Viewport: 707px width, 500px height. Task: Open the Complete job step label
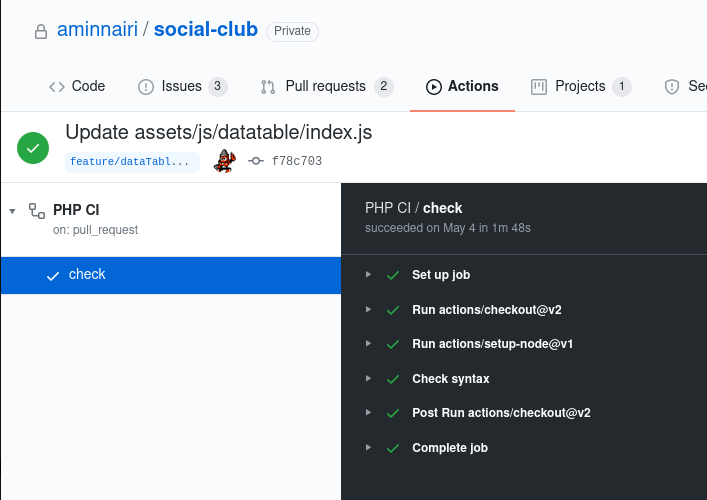click(x=450, y=448)
